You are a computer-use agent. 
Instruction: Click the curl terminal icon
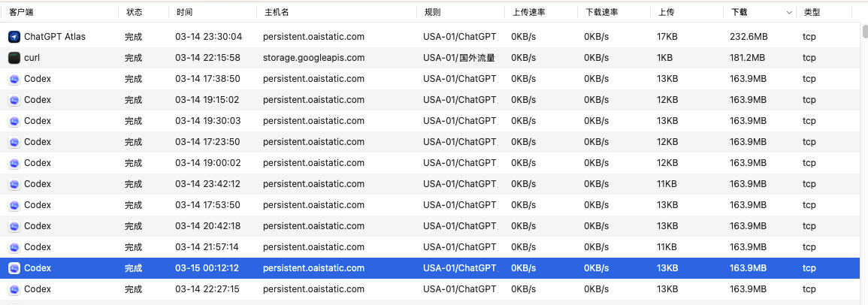point(14,57)
